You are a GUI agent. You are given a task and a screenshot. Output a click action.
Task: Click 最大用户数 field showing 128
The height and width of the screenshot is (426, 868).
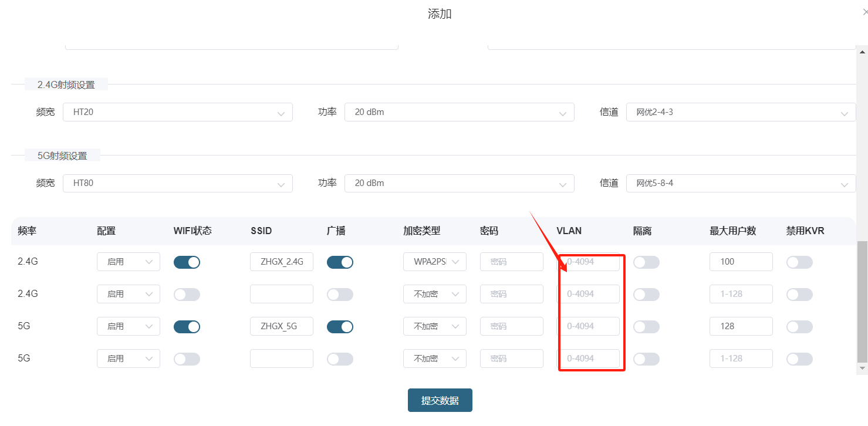(741, 326)
